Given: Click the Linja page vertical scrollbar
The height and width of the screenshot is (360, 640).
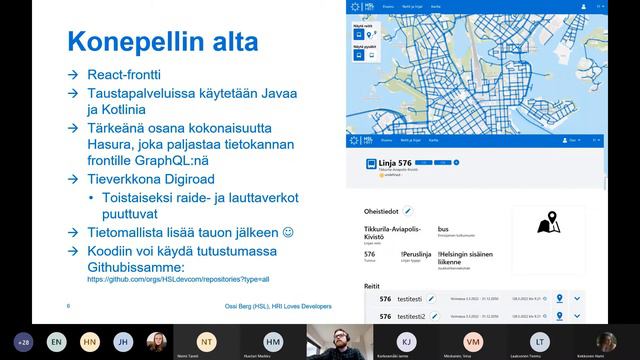Looking at the screenshot, I should coord(605,184).
